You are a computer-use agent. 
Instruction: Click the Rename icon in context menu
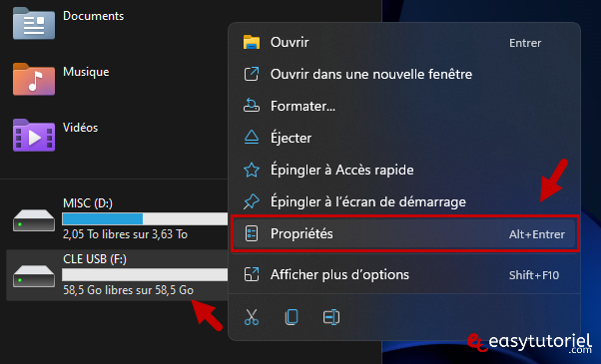331,317
